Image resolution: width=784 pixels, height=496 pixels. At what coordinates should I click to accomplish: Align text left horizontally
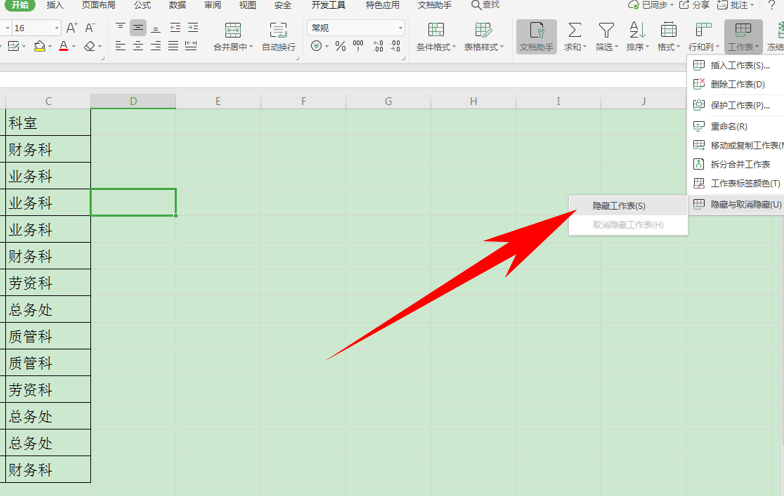tap(120, 46)
